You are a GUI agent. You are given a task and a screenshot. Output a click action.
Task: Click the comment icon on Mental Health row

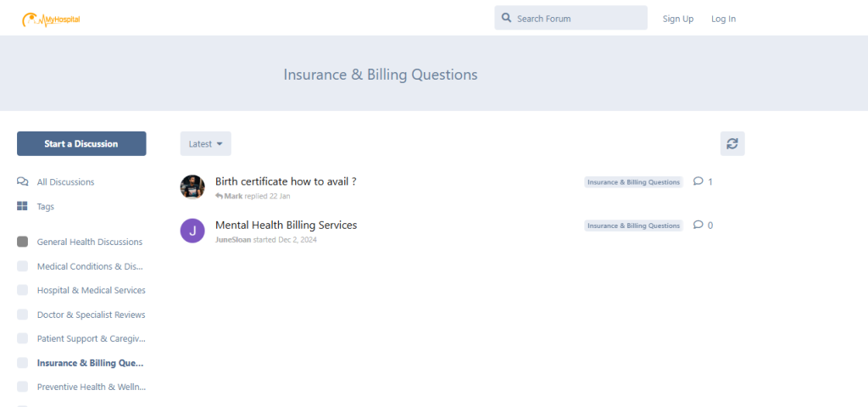[x=698, y=224]
